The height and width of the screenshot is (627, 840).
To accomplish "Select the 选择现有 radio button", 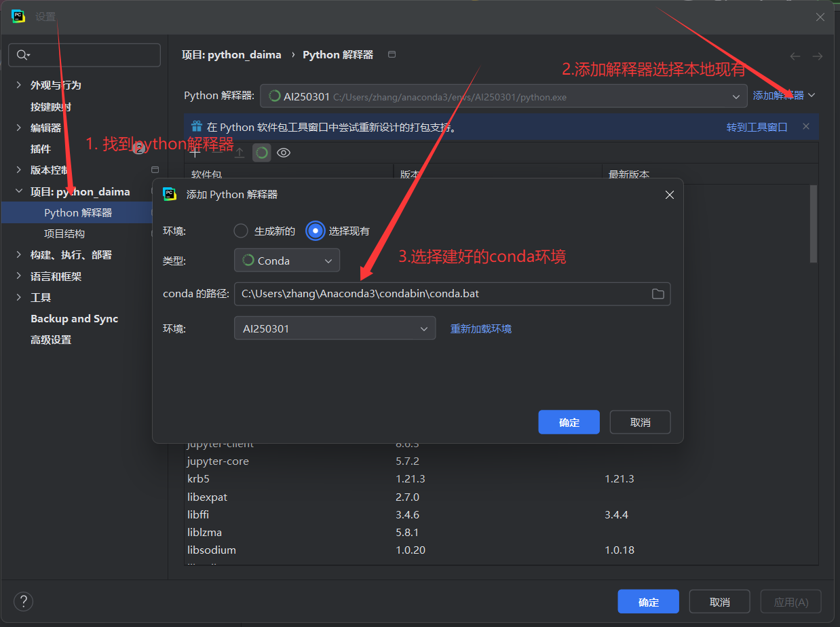I will click(x=316, y=231).
